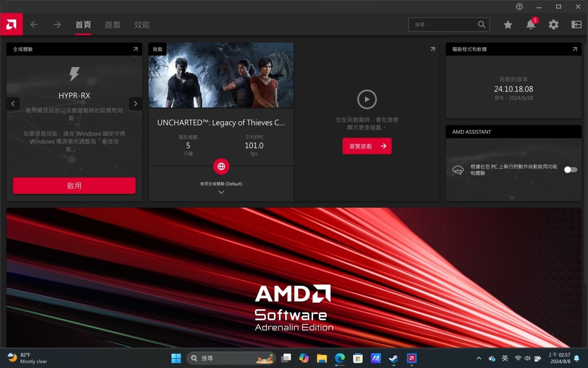Go forward with the right arrow navigation icon
588x368 pixels.
(57, 25)
